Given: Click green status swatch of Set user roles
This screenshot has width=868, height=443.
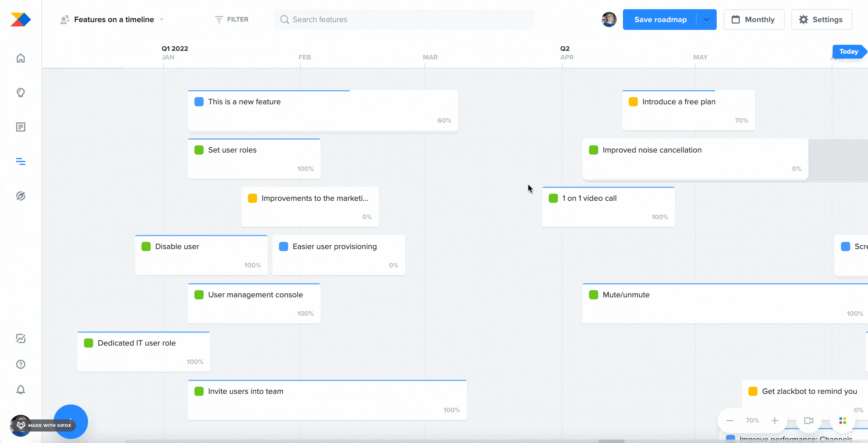Looking at the screenshot, I should pyautogui.click(x=199, y=150).
